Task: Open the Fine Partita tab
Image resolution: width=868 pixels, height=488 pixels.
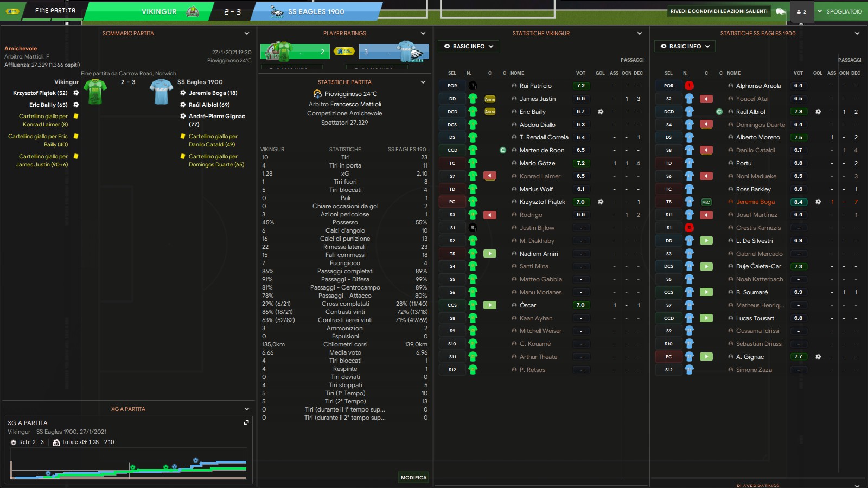Action: pyautogui.click(x=55, y=11)
